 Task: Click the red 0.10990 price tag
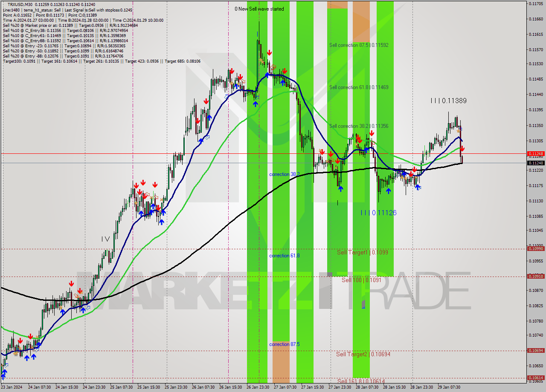coord(535,249)
